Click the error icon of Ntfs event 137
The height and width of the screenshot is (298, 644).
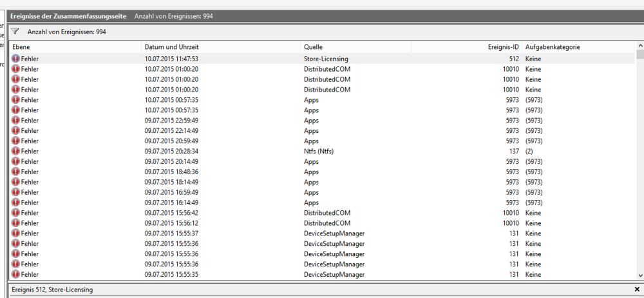click(x=15, y=151)
